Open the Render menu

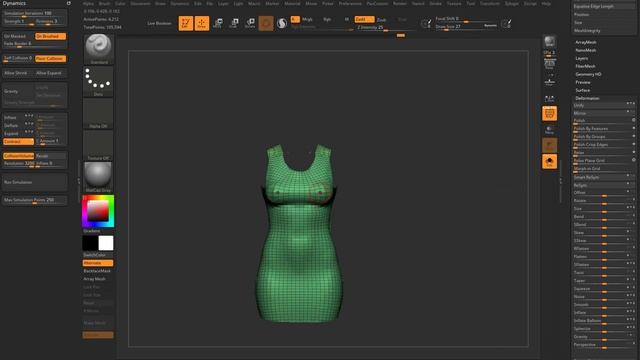(400, 3)
